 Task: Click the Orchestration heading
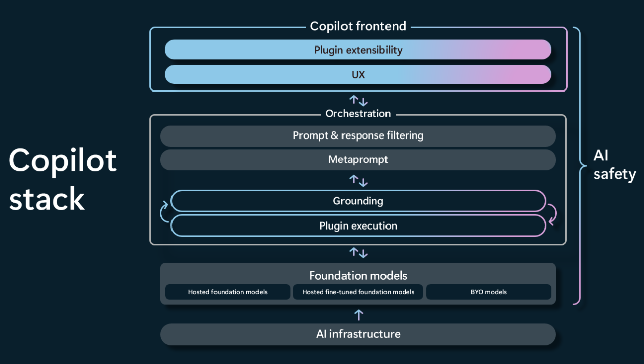(358, 114)
